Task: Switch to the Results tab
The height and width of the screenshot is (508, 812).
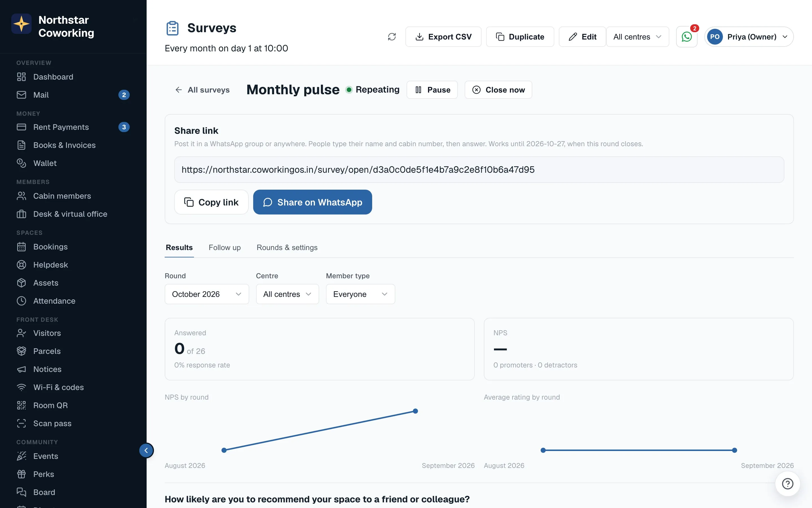Action: (179, 248)
